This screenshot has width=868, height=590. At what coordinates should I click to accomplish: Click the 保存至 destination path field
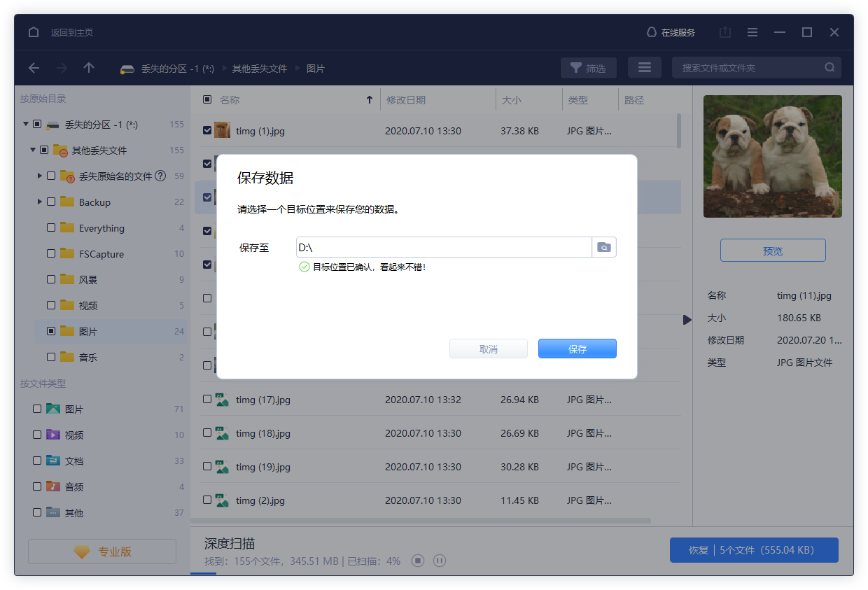pos(443,247)
